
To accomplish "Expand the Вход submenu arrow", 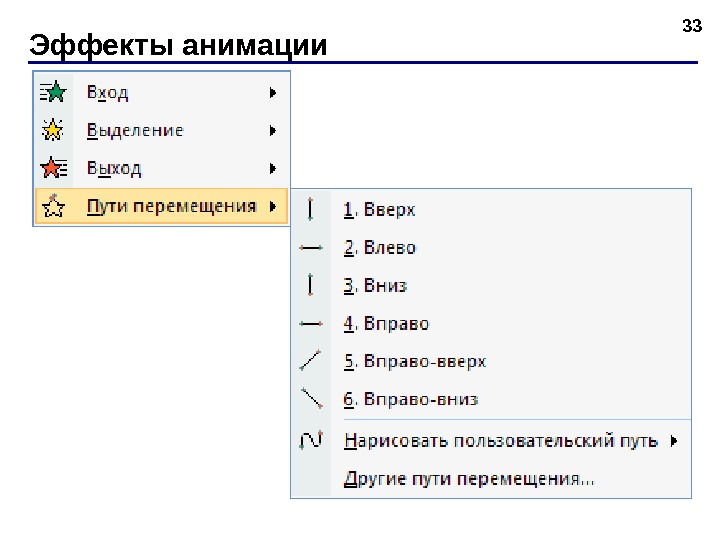I will (272, 93).
